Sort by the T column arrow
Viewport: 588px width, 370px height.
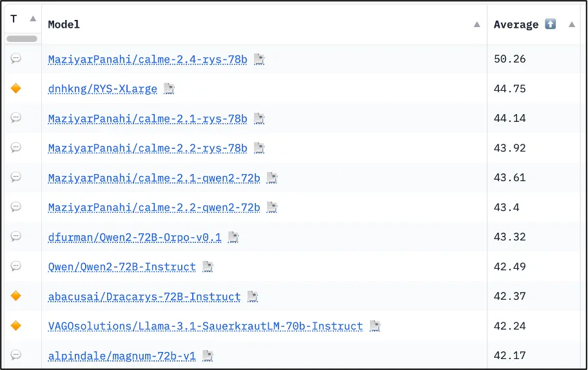click(33, 18)
